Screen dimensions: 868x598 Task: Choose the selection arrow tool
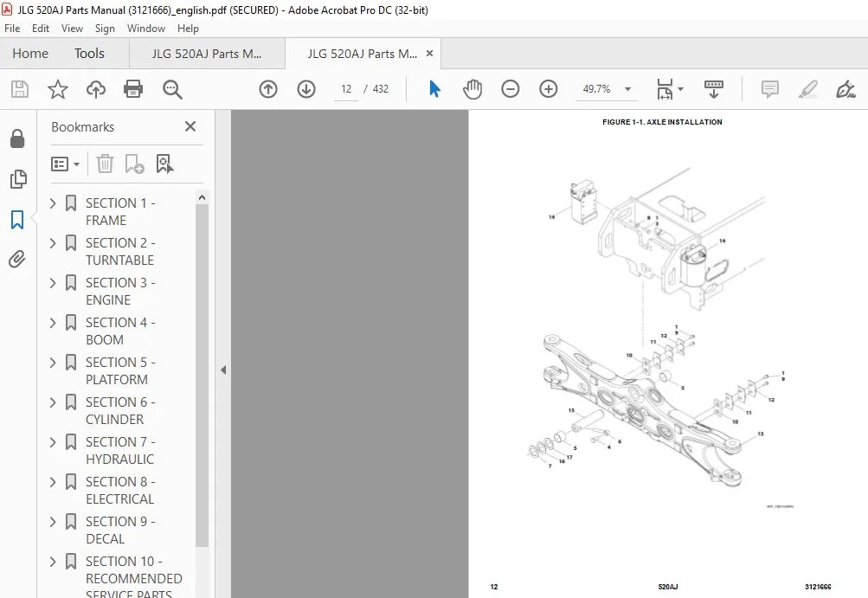434,89
